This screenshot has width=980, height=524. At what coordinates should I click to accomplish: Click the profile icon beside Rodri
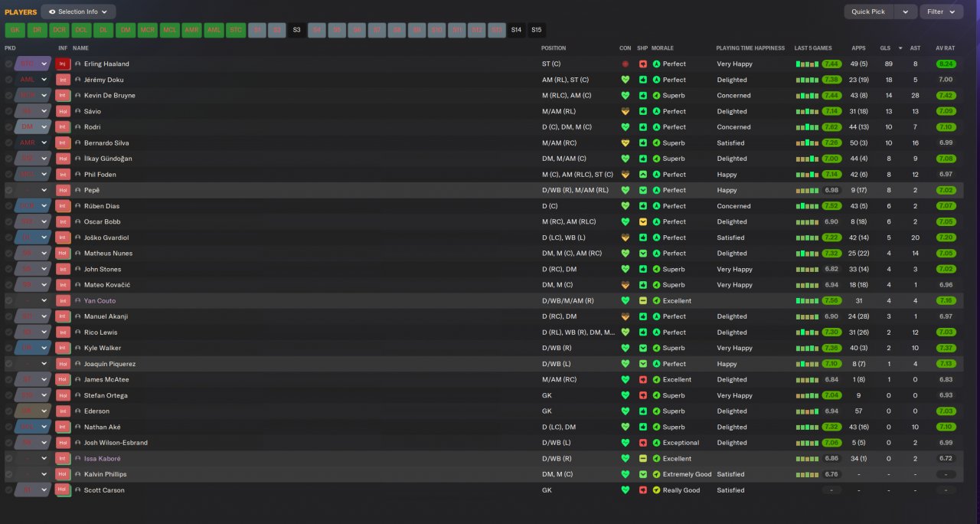click(78, 127)
